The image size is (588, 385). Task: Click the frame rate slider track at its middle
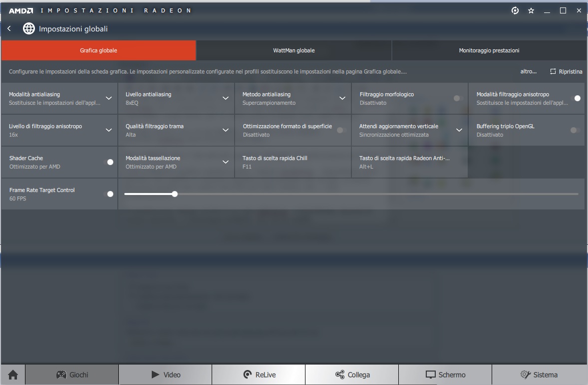click(351, 194)
